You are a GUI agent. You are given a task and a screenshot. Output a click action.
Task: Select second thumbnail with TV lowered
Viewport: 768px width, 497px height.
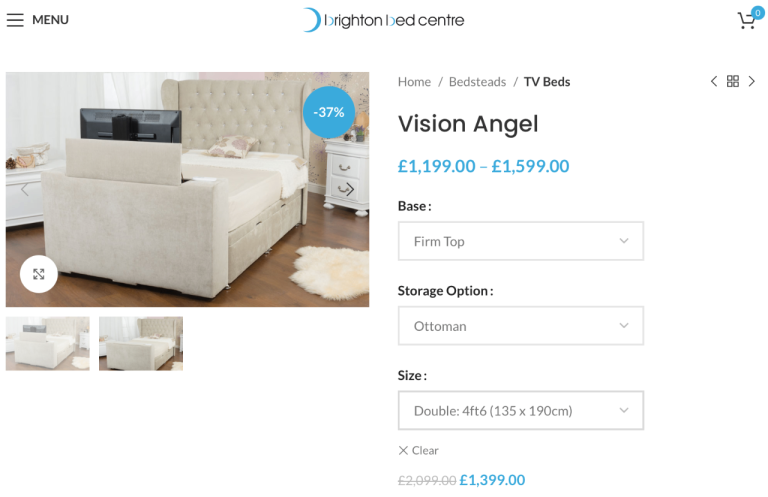(x=141, y=343)
